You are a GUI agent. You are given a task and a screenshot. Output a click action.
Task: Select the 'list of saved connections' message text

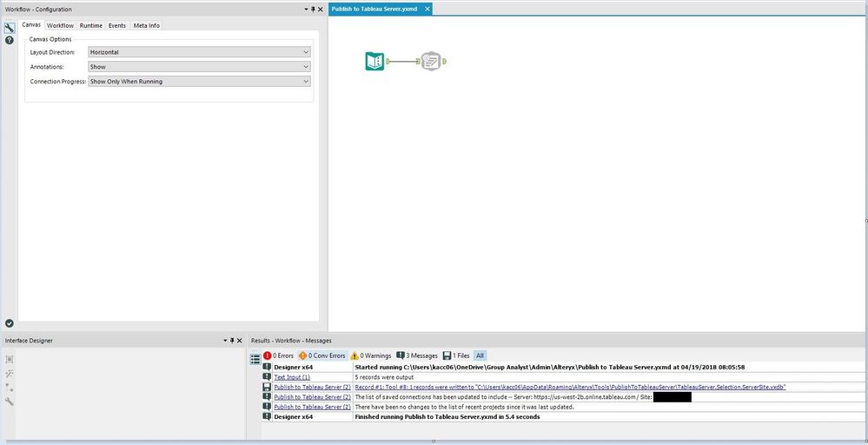tap(503, 397)
